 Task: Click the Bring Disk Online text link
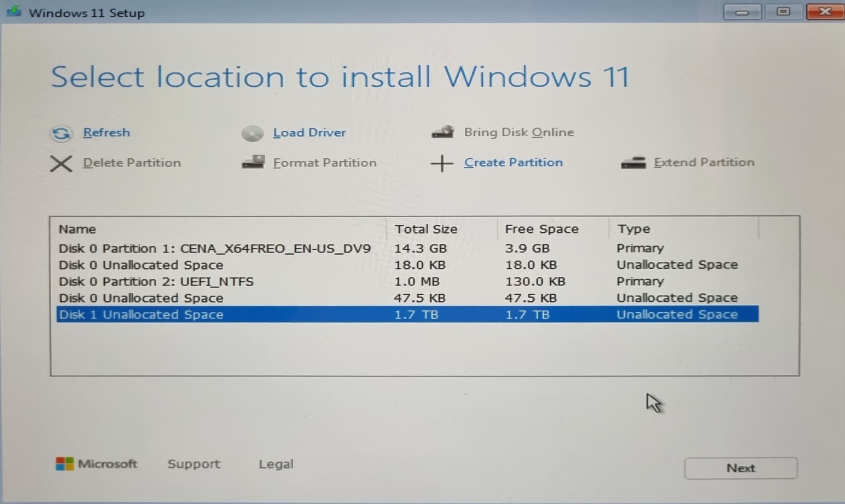click(x=519, y=132)
